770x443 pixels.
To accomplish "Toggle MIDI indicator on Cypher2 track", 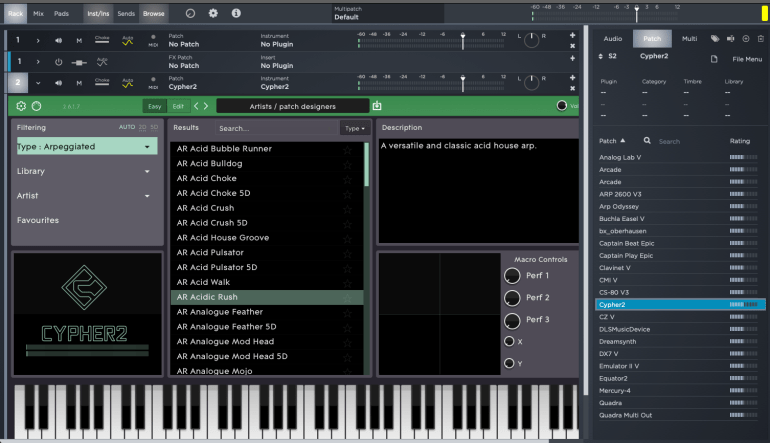I will [153, 83].
